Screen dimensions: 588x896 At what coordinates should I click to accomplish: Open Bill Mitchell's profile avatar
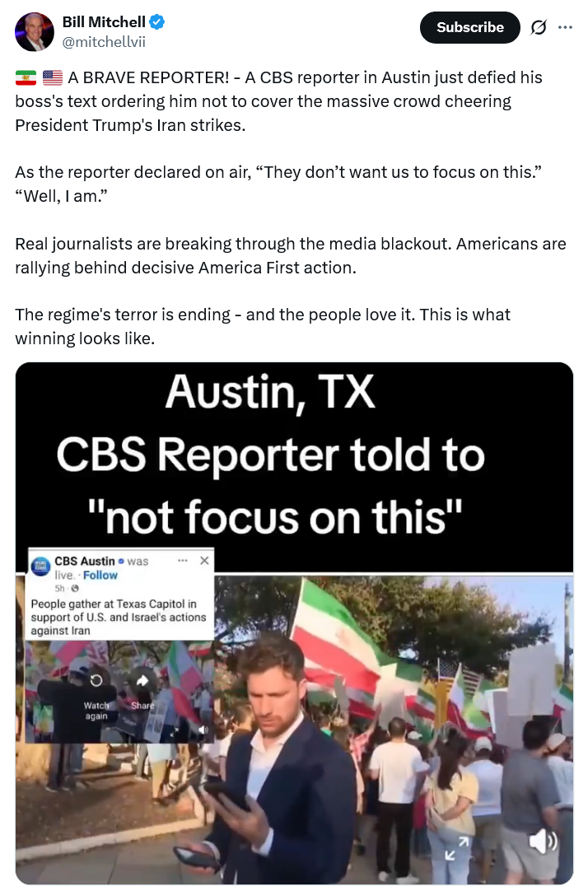35,32
